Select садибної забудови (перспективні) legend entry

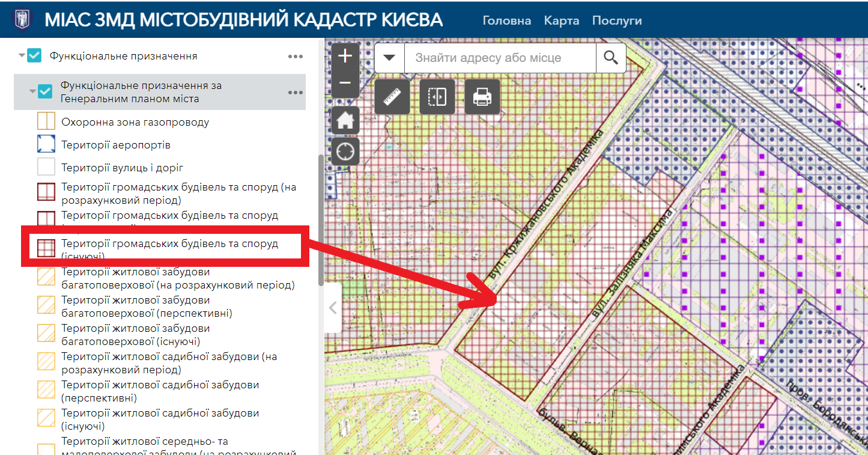[160, 391]
